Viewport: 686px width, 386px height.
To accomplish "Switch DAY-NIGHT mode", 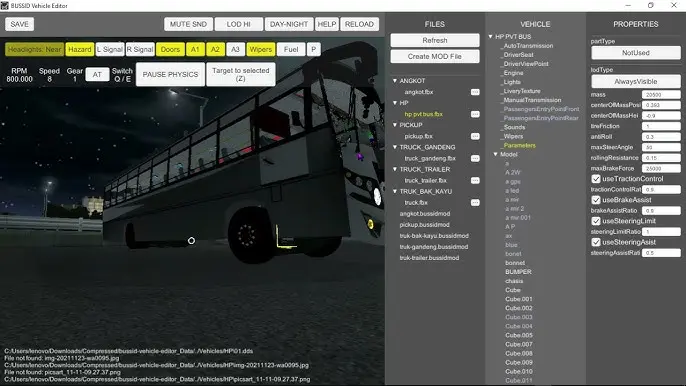I will (x=289, y=24).
